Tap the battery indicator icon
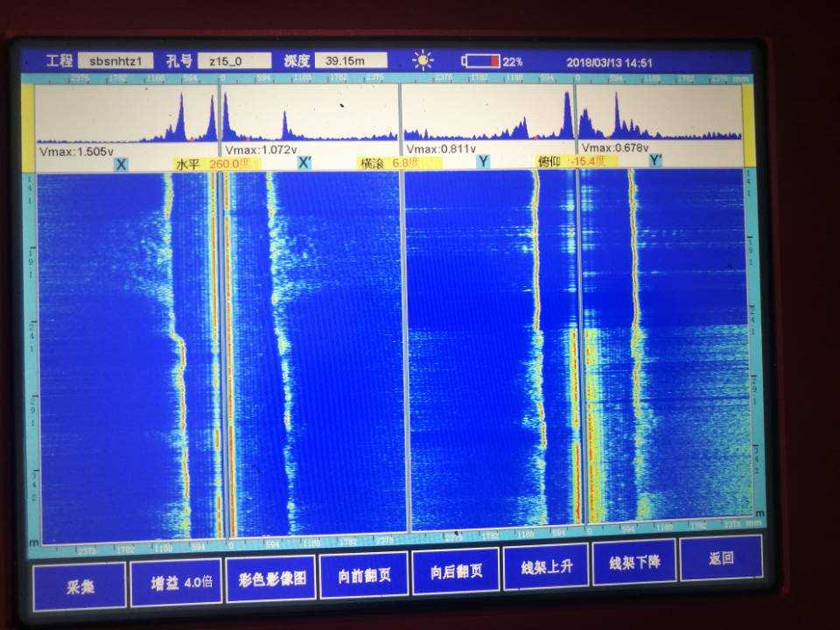840x630 pixels. pyautogui.click(x=481, y=61)
